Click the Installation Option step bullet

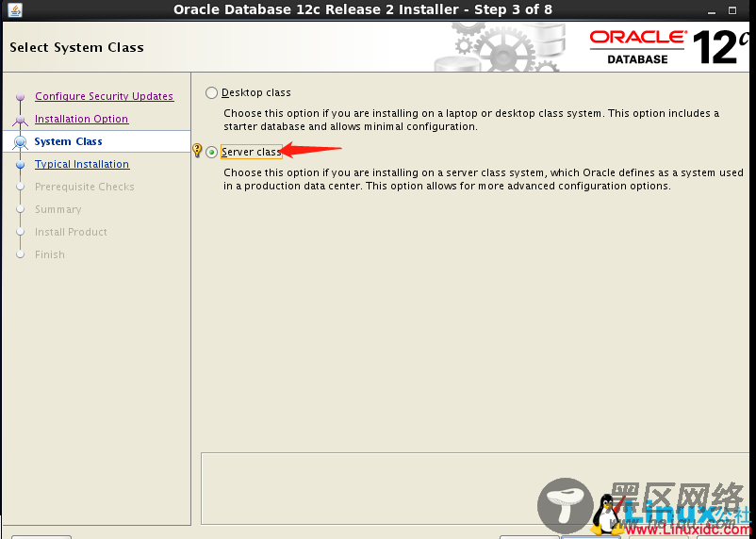20,119
